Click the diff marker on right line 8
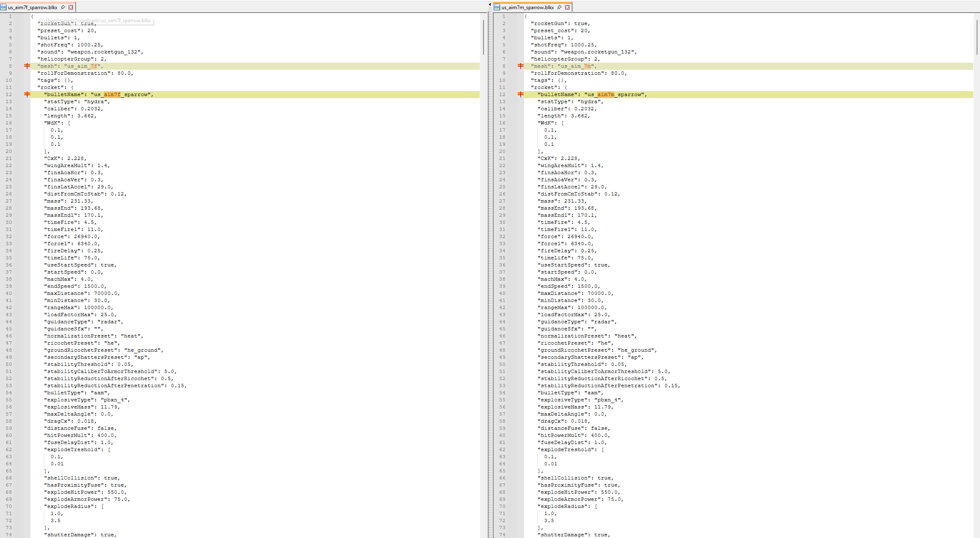 [x=521, y=66]
